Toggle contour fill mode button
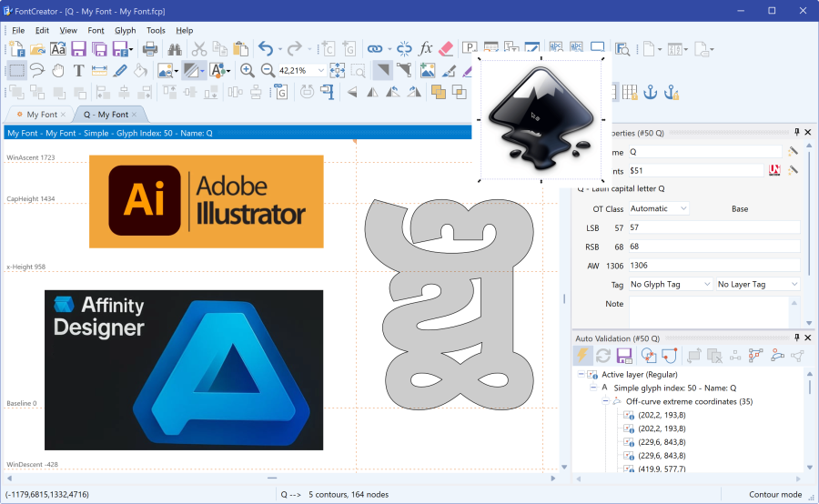The height and width of the screenshot is (504, 819). click(382, 70)
